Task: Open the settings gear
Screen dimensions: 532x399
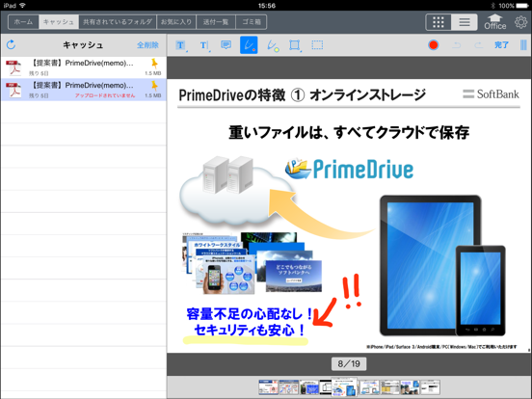Action: tap(520, 22)
